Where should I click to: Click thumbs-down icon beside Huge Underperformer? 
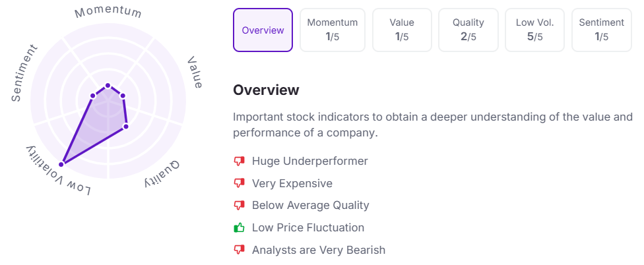click(x=239, y=161)
